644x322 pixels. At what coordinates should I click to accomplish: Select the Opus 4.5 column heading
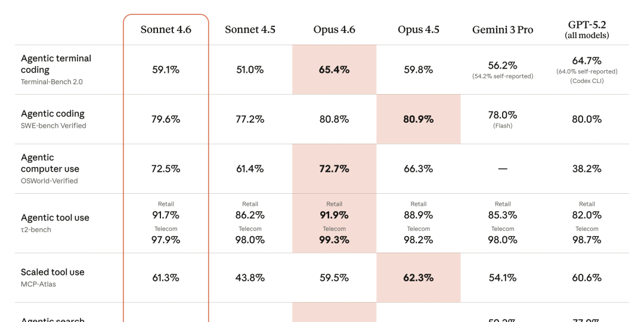click(419, 30)
